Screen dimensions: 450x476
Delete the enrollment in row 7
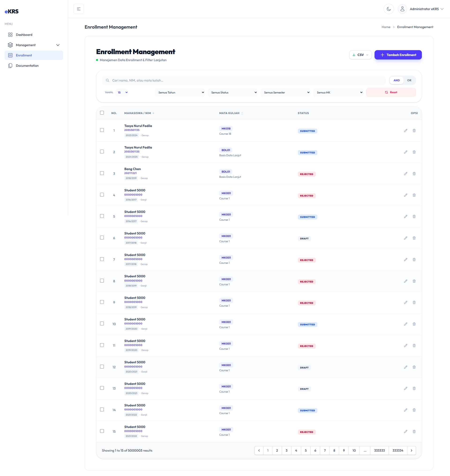(x=414, y=260)
